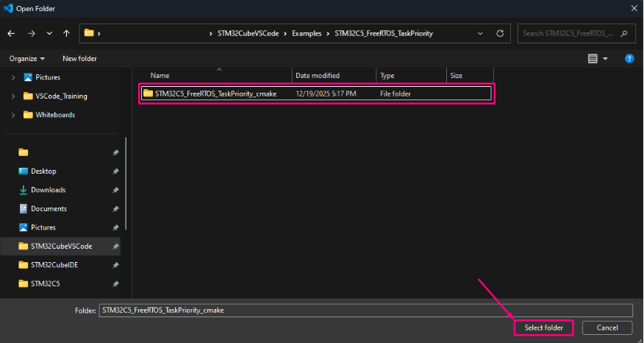This screenshot has height=343, width=644.
Task: Click the Desktop icon in sidebar
Action: click(x=24, y=171)
